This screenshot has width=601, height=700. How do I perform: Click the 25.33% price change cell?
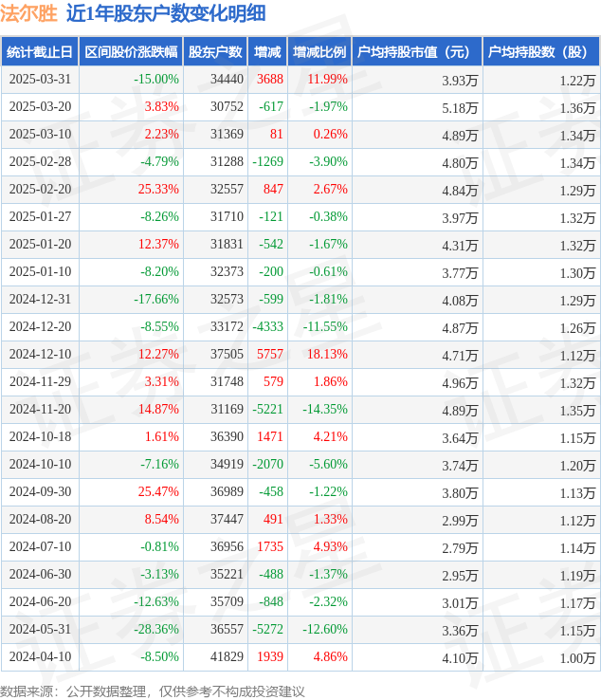point(158,190)
